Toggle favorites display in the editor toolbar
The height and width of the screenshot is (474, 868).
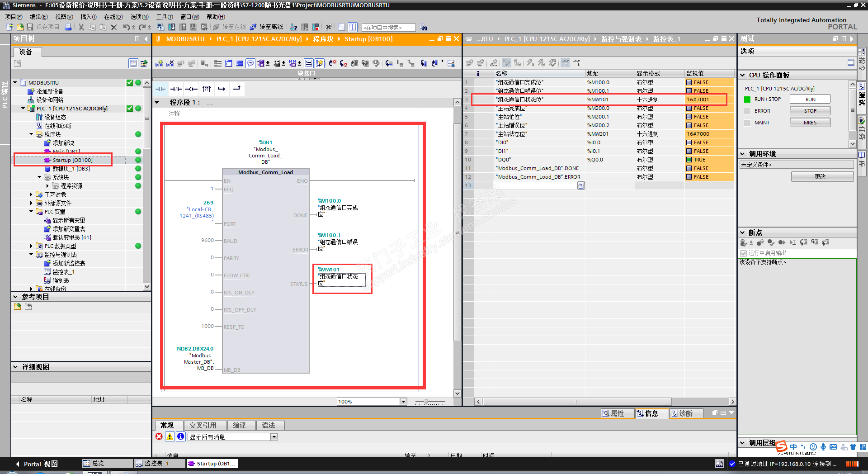(320, 63)
